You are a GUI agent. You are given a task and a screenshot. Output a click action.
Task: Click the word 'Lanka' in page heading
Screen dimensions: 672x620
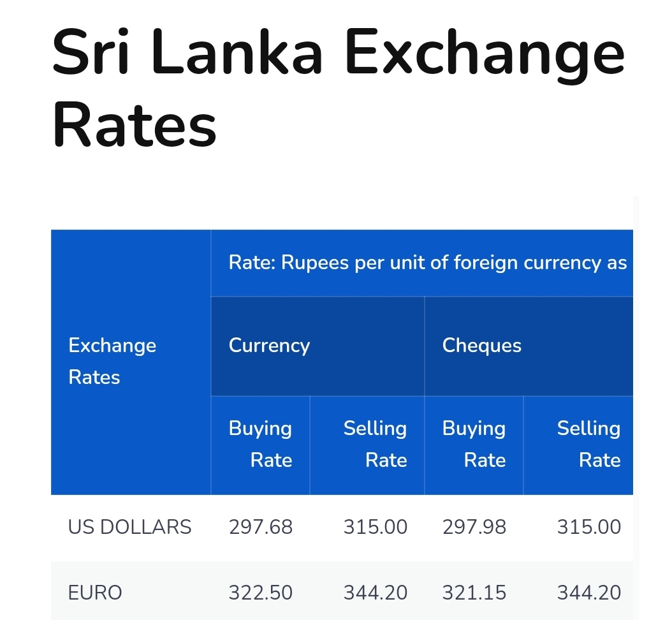click(237, 53)
